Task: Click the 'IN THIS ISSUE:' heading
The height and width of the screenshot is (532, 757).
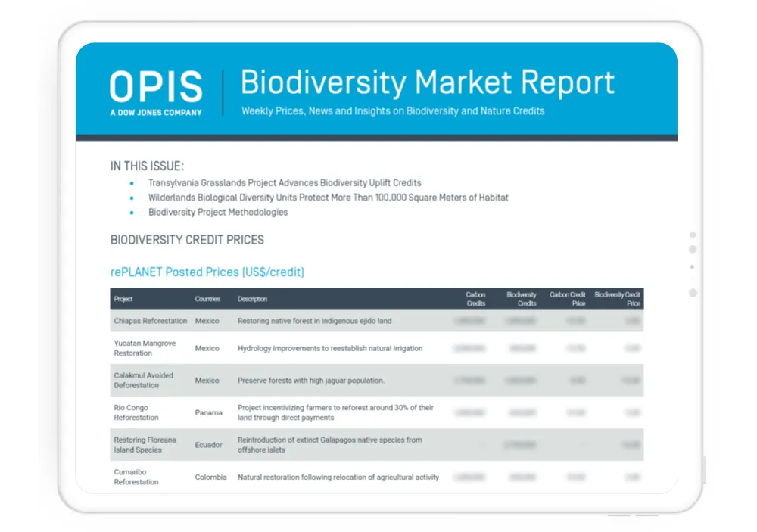Action: click(148, 166)
